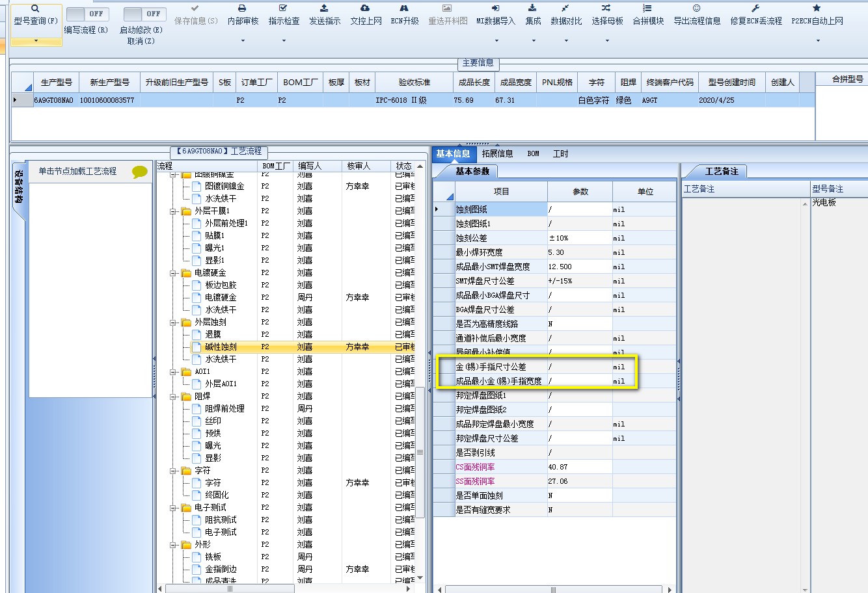Open ECN升级 tool
868x593 pixels.
[x=404, y=16]
